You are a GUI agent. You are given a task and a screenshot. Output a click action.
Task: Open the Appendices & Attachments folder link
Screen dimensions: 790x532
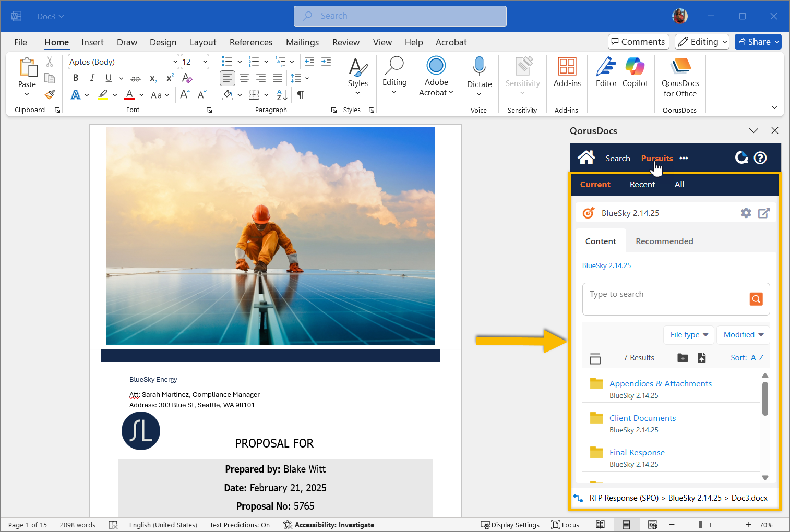(x=660, y=383)
